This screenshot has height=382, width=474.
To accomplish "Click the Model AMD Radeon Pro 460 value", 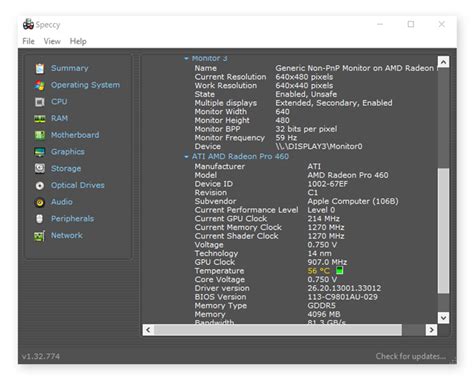I will (348, 175).
